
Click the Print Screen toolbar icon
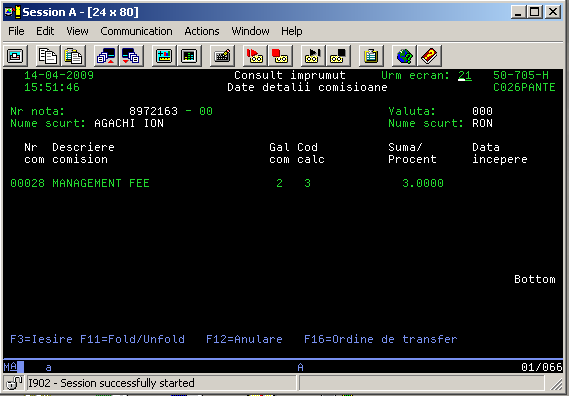coord(15,56)
